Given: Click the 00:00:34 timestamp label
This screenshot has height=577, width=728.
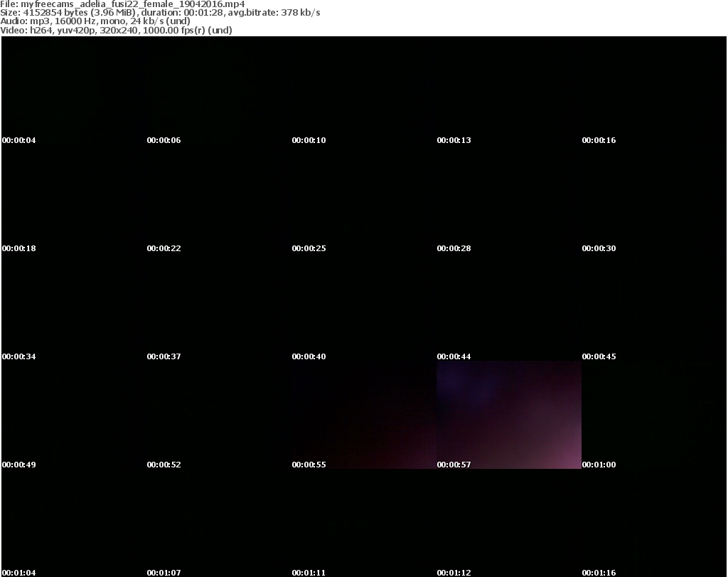Looking at the screenshot, I should click(x=18, y=356).
